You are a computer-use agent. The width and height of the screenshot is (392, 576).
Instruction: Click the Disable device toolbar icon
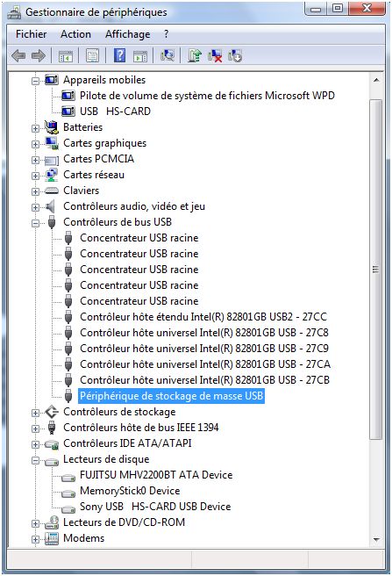[x=234, y=56]
